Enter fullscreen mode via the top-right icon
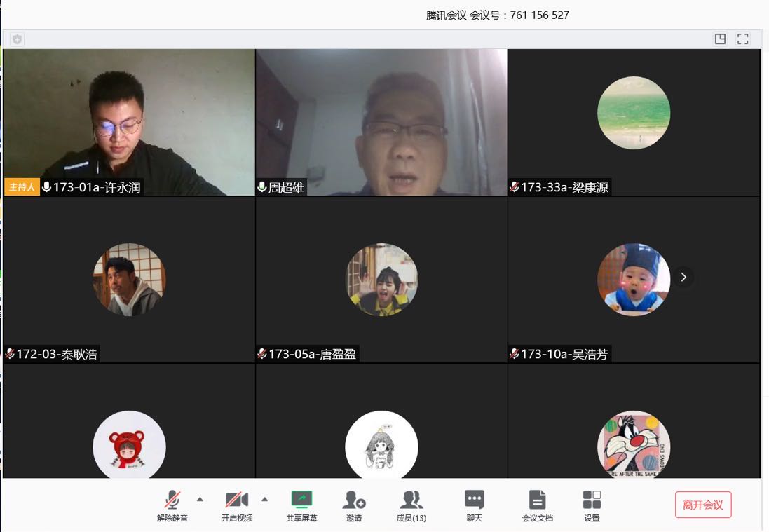Viewport: 769px width, 532px height. 743,39
